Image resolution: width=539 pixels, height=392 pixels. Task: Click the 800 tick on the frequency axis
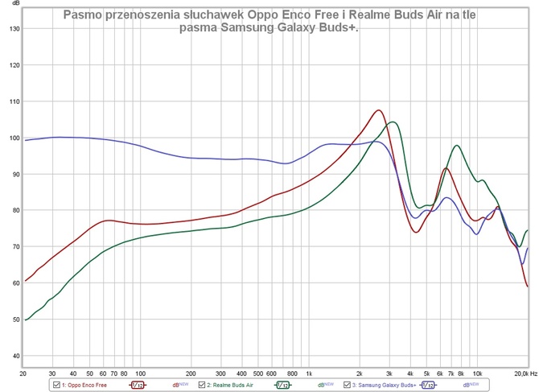click(292, 373)
